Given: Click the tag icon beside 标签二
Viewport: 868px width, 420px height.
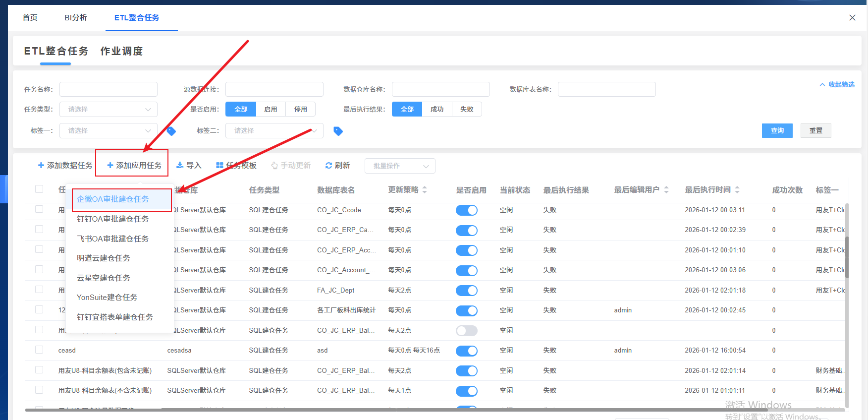Looking at the screenshot, I should coord(338,131).
